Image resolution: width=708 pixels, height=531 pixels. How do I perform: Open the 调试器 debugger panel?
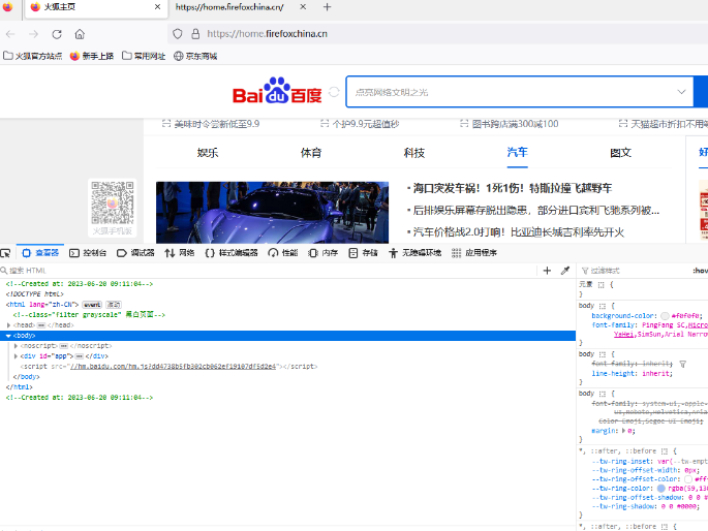[135, 253]
